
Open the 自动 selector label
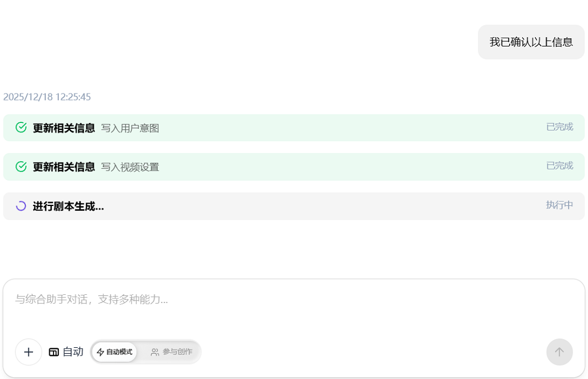click(73, 352)
